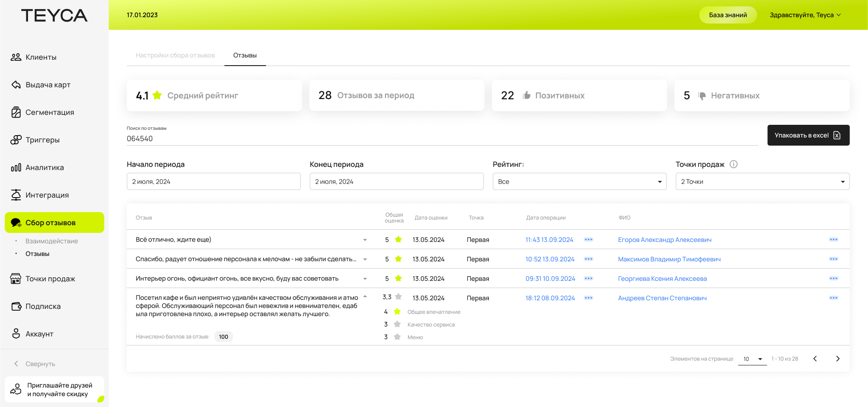This screenshot has width=868, height=407.
Task: Click the info icon beside Точки продаж filter
Action: click(733, 164)
